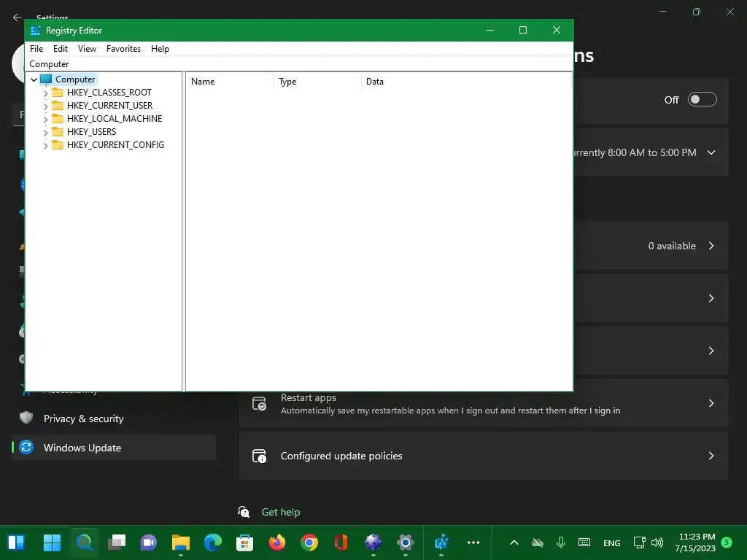Open the Widgets panel on the taskbar

click(17, 542)
